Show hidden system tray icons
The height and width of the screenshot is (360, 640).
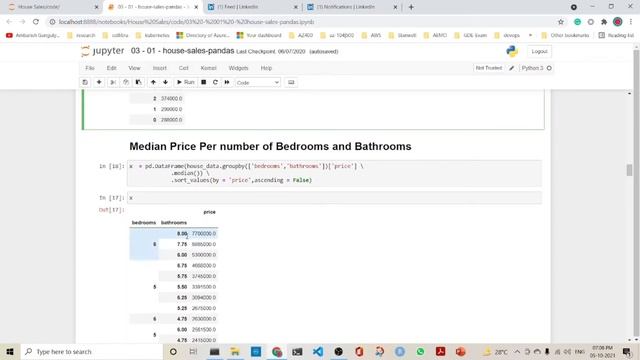coord(517,351)
